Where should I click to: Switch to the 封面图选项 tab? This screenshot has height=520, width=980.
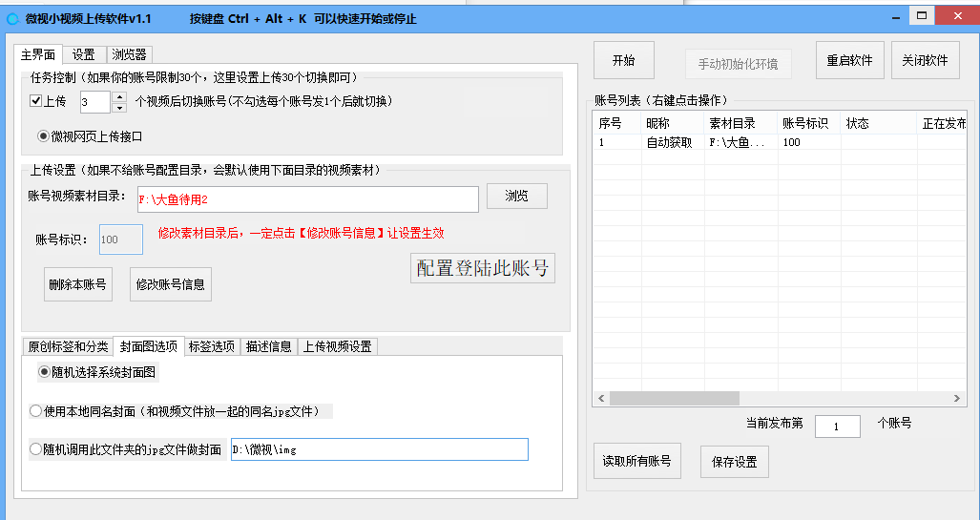click(x=149, y=345)
